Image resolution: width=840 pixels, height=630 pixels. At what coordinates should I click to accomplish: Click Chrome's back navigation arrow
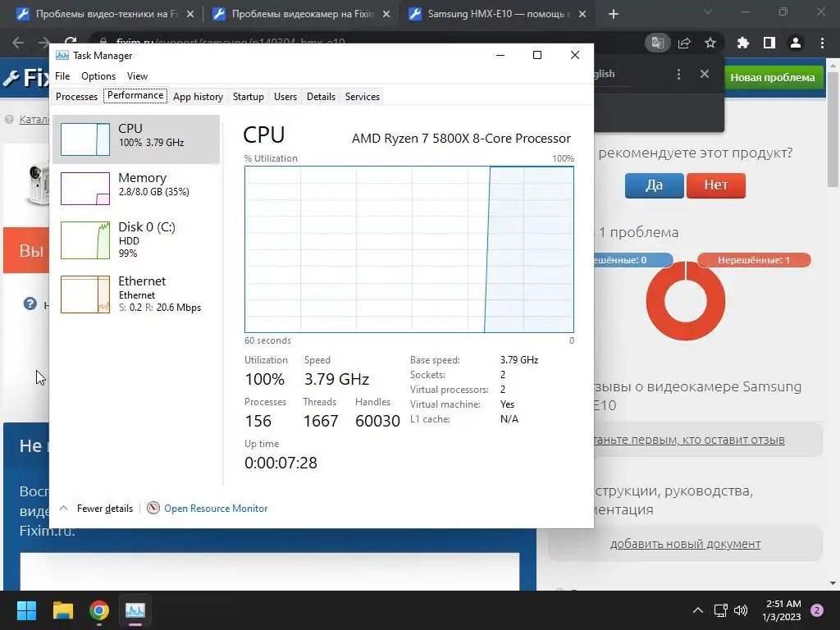[x=18, y=43]
